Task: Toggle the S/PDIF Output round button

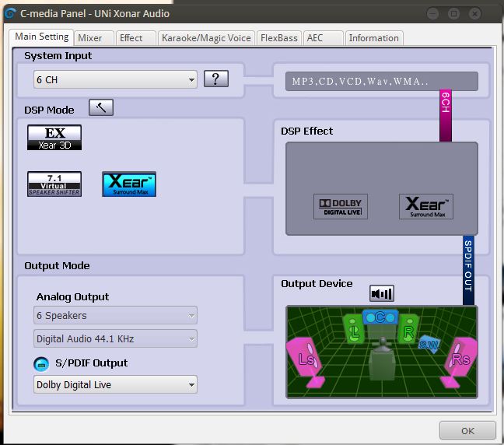Action: point(41,364)
